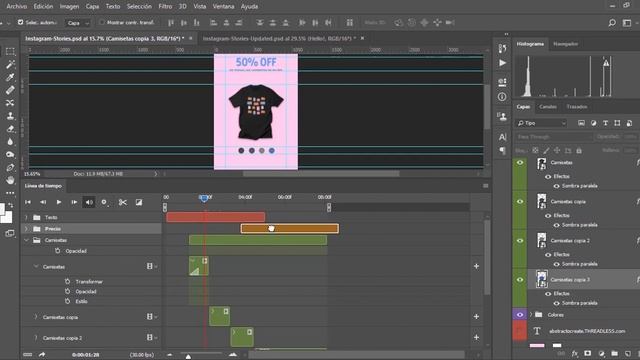Expand Camisetas copia track

(x=36, y=317)
